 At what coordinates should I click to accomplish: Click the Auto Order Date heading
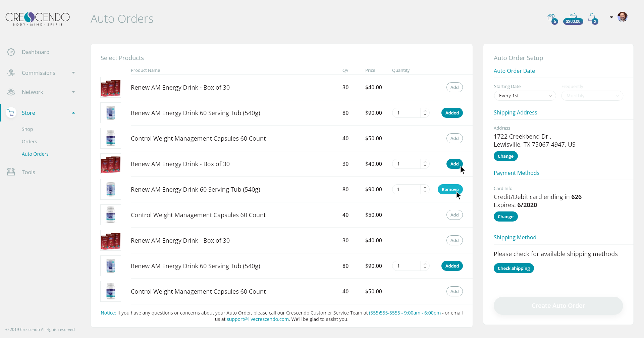click(514, 71)
